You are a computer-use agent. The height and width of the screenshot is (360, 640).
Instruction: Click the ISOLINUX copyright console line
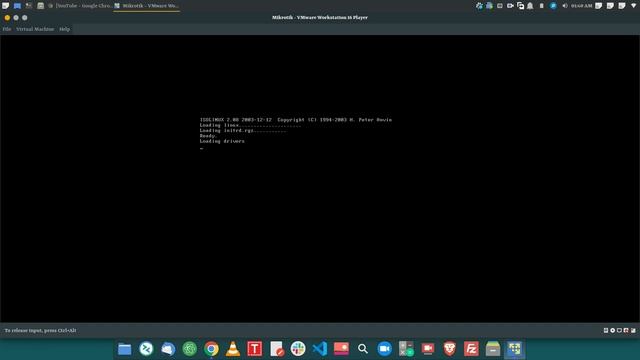pos(296,120)
